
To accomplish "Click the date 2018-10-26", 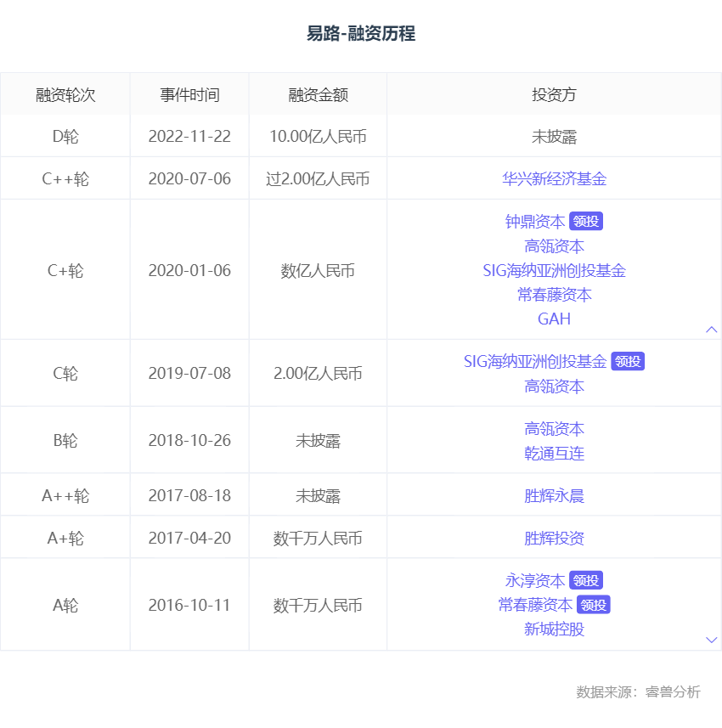I will (x=189, y=441).
